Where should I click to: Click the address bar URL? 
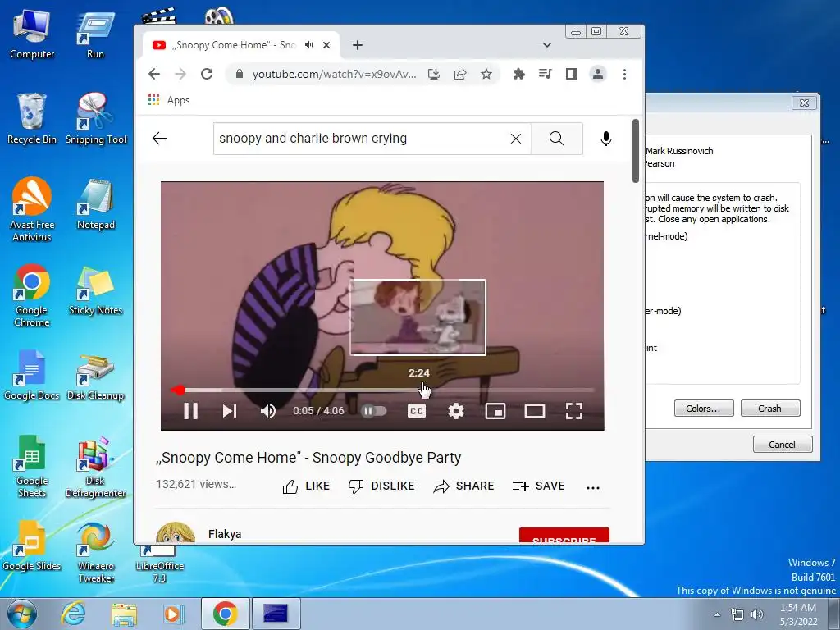(334, 74)
